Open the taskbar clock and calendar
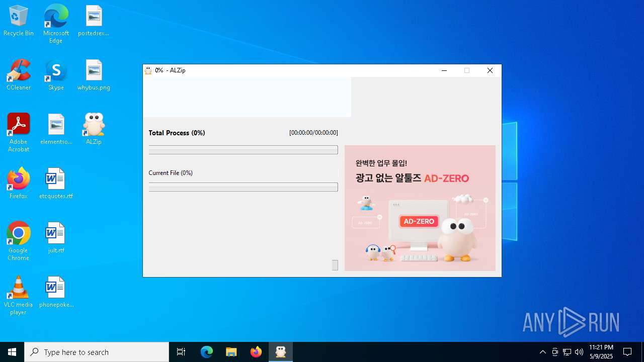Viewport: 644px width, 362px height. click(601, 352)
